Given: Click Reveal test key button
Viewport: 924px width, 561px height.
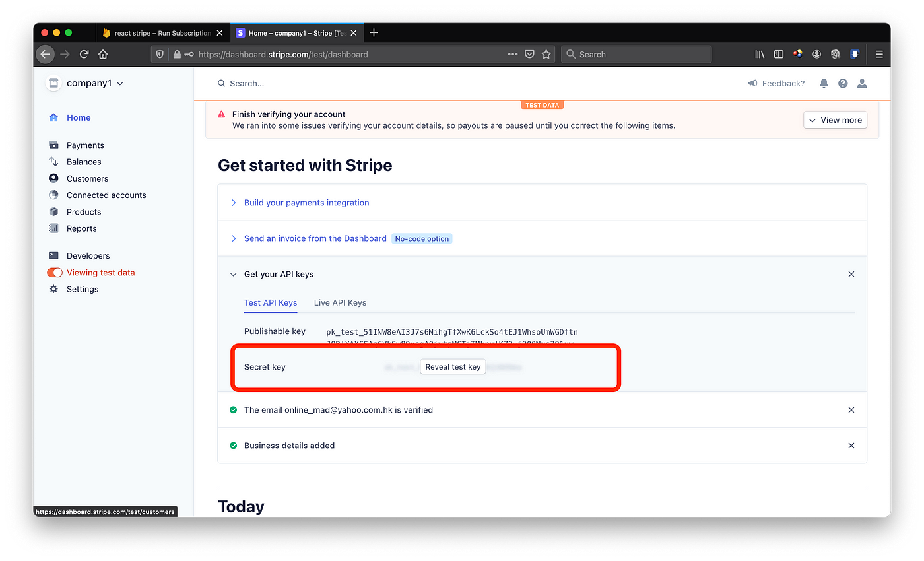Looking at the screenshot, I should 453,367.
